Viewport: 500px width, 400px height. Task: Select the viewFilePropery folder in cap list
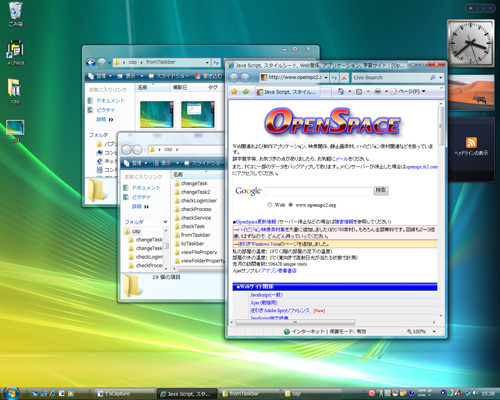[196, 252]
